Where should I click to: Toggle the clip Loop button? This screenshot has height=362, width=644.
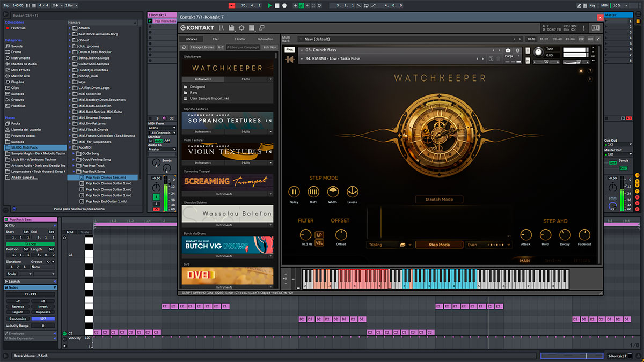coord(30,244)
